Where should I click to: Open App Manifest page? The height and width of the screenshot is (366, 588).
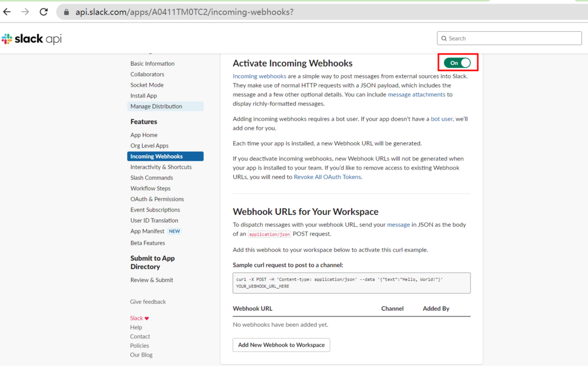click(x=147, y=231)
